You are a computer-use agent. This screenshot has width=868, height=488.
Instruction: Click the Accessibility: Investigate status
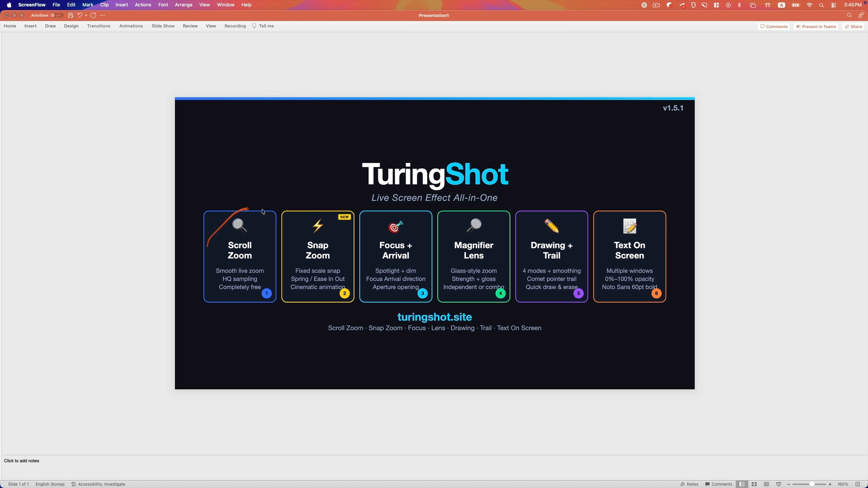[98, 484]
